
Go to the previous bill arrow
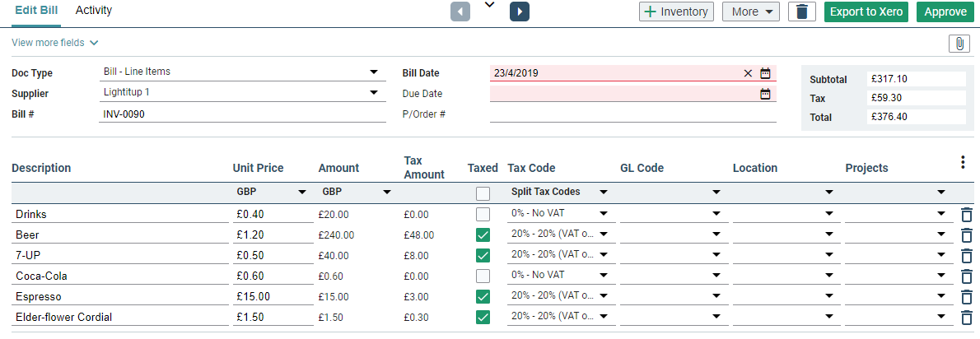pyautogui.click(x=460, y=12)
